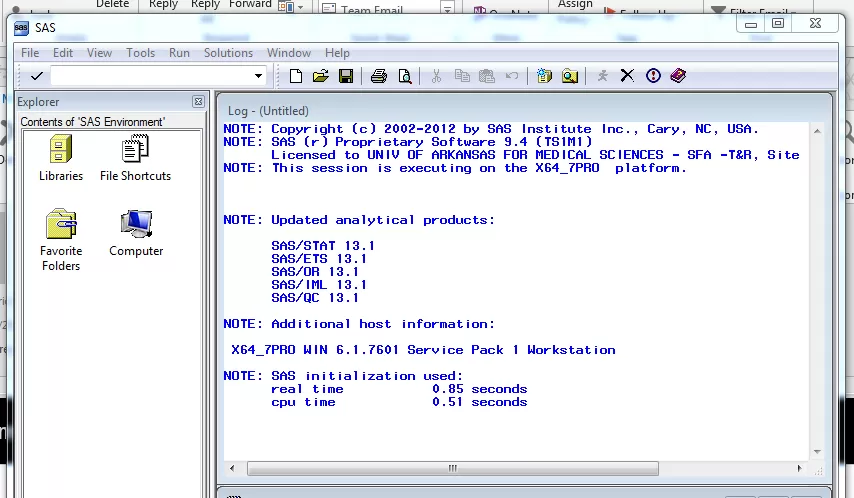Viewport: 854px width, 498px height.
Task: Click Team Email in the Outlook window
Action: tap(371, 9)
